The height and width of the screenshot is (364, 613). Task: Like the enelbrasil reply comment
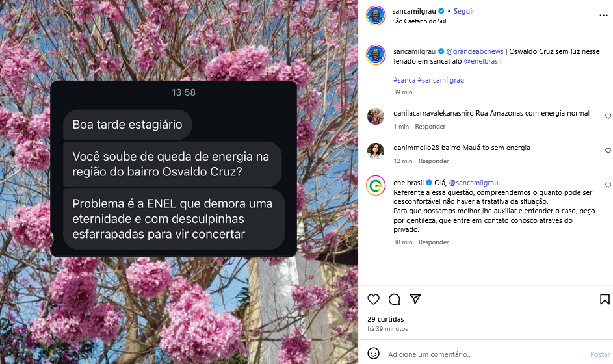(608, 185)
